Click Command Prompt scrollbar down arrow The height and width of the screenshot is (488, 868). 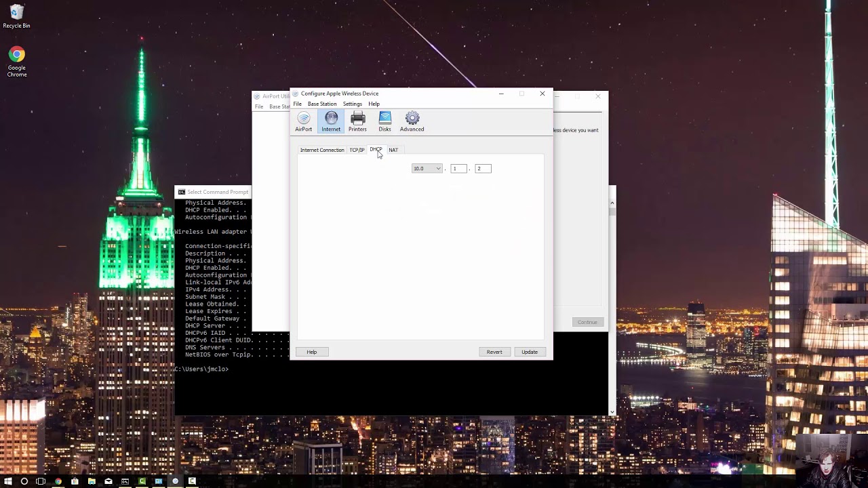612,411
